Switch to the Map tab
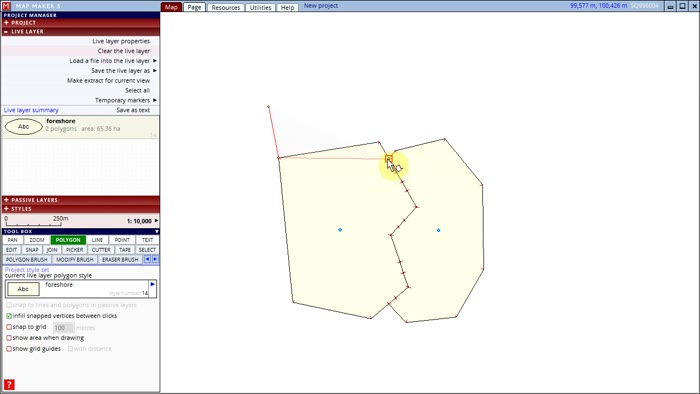700x394 pixels. (171, 7)
